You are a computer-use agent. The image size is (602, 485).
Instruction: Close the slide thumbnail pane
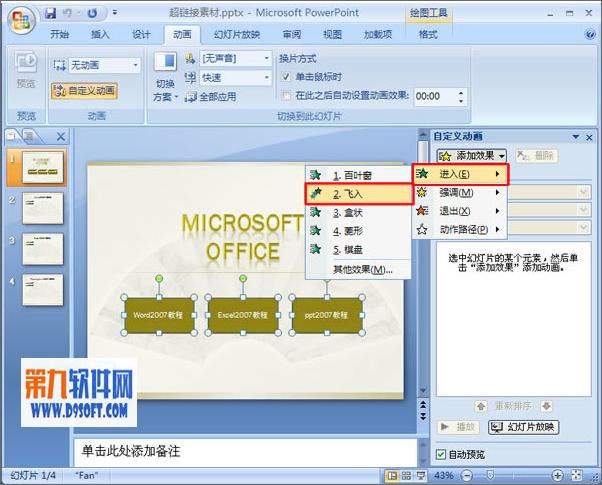pyautogui.click(x=61, y=136)
